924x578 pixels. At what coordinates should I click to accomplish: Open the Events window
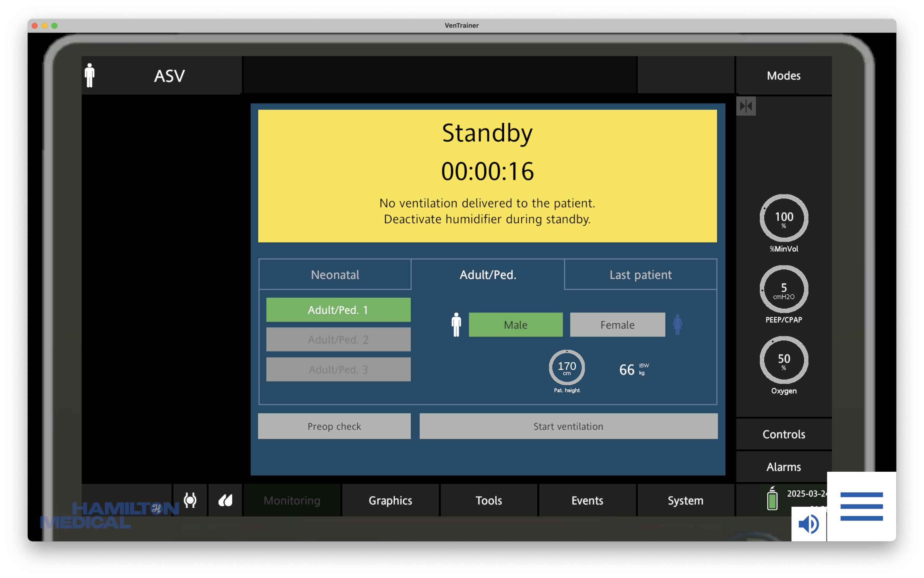tap(587, 500)
